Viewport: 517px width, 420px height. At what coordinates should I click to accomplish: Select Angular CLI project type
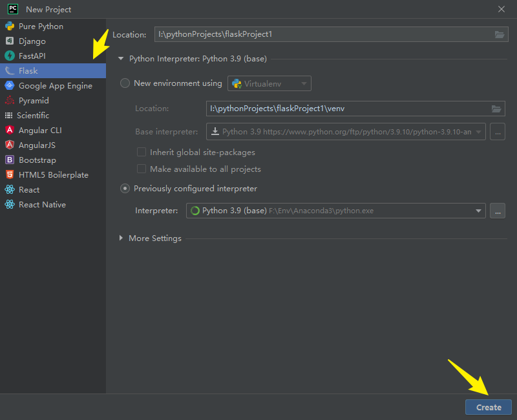pyautogui.click(x=53, y=130)
